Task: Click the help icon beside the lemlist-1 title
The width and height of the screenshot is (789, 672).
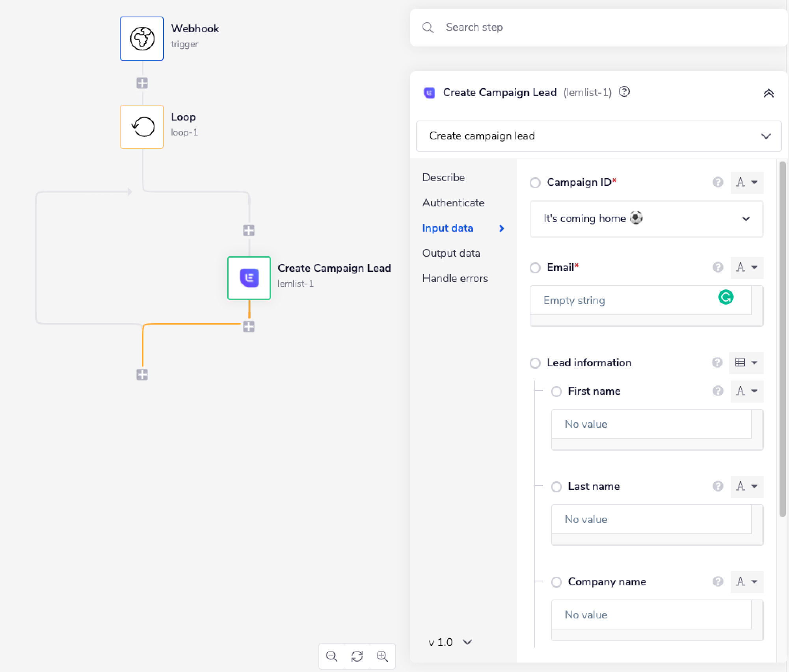Action: (624, 92)
